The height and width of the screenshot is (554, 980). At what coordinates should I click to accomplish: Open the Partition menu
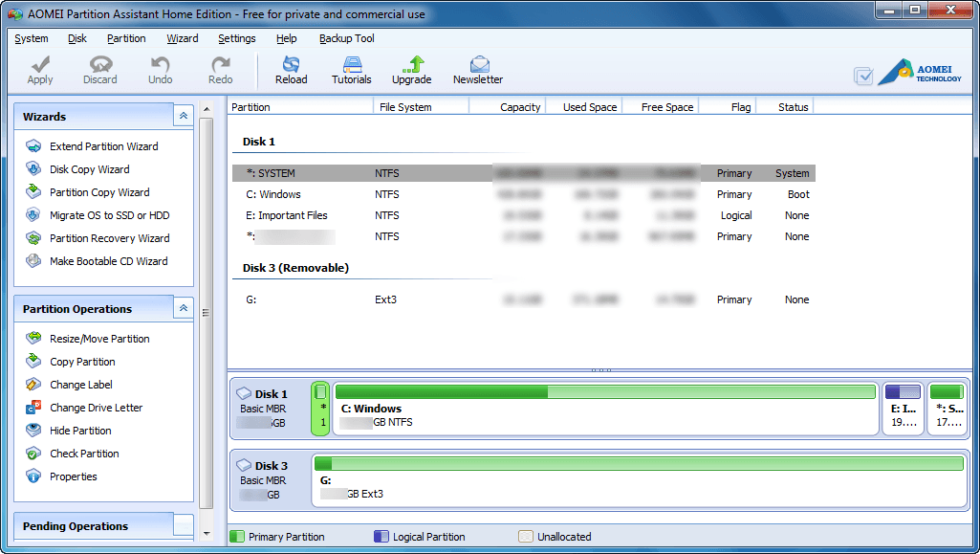[126, 38]
